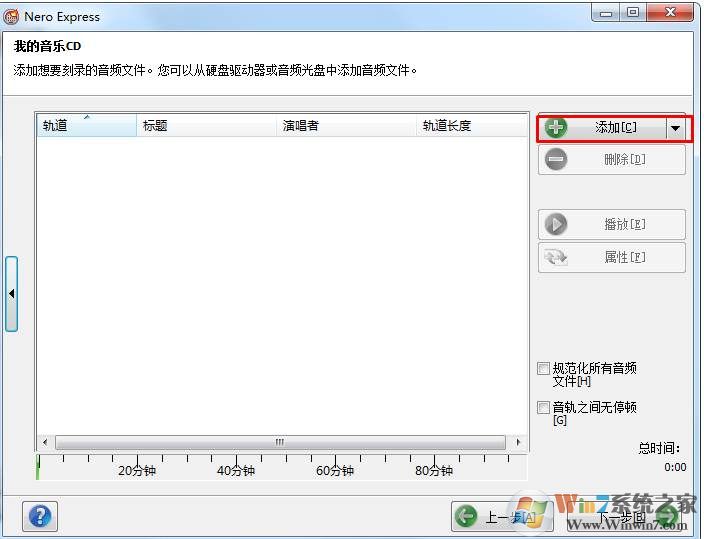Click the 20分钟 mark on the capacity bar
704x539 pixels.
point(137,471)
